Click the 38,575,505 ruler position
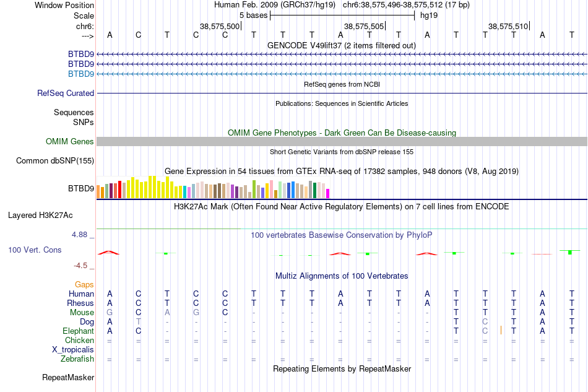The width and height of the screenshot is (588, 392). (364, 26)
